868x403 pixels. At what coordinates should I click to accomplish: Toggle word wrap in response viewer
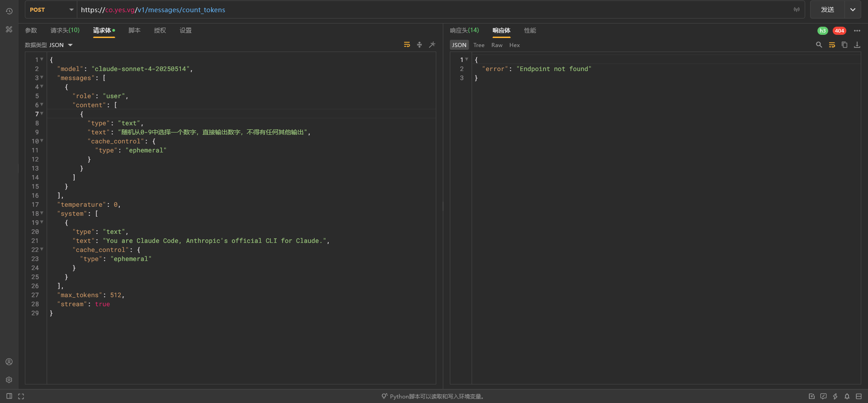(x=832, y=45)
